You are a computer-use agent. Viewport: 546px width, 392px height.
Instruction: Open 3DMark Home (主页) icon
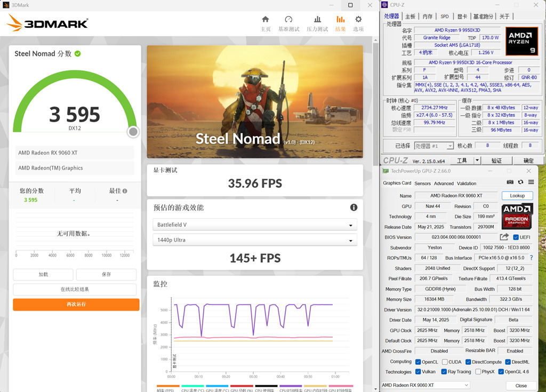[x=266, y=20]
